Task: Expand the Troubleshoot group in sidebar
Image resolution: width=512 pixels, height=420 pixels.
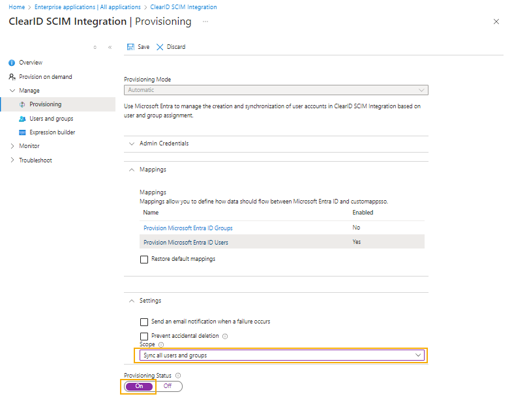Action: (12, 160)
